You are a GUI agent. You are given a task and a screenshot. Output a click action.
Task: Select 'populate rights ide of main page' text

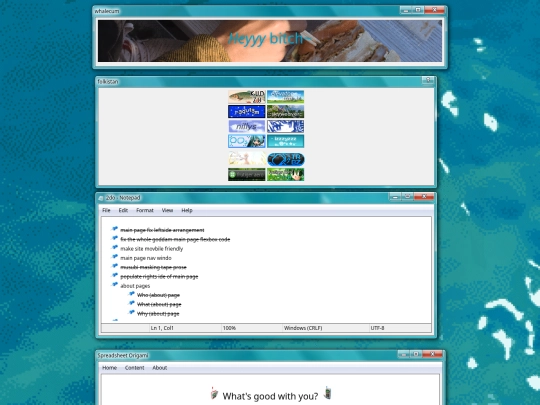(x=159, y=277)
